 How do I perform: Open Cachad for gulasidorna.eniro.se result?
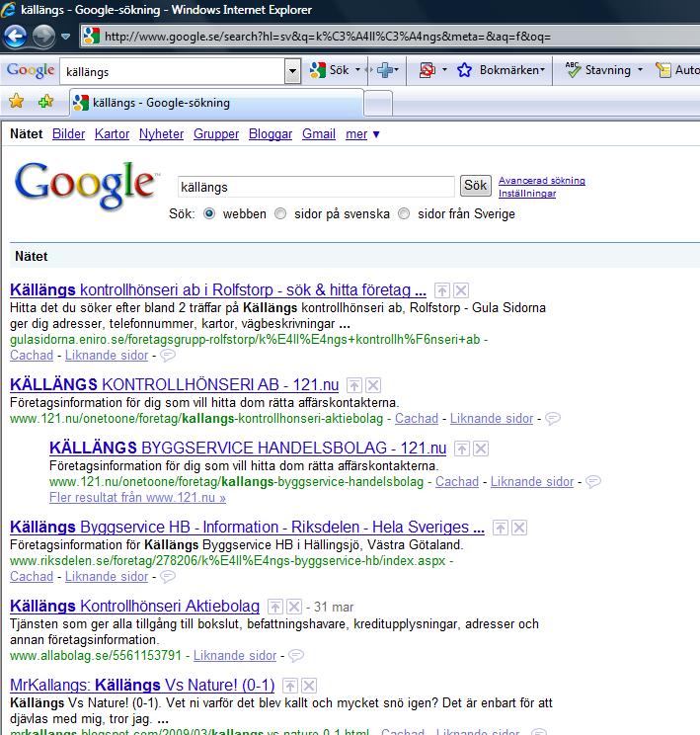click(x=32, y=356)
